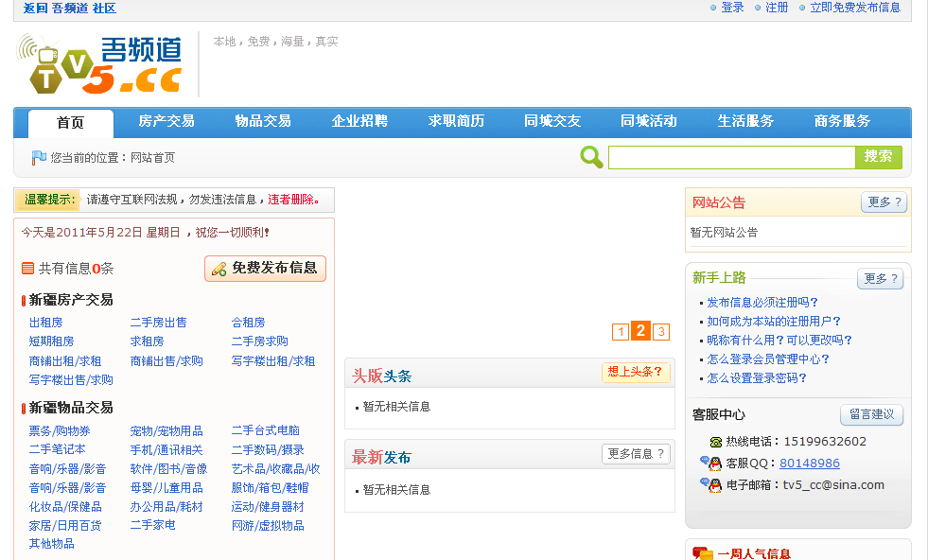
Task: Open 其他物品 category link
Action: pyautogui.click(x=51, y=543)
